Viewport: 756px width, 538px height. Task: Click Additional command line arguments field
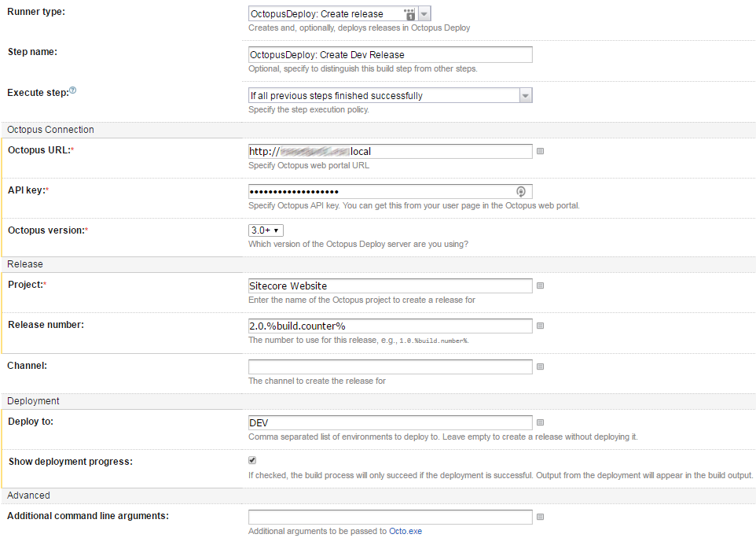[x=390, y=517]
